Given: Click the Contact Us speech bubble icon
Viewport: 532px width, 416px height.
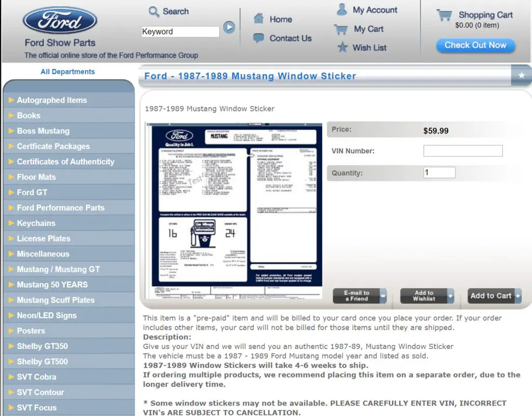Looking at the screenshot, I should coord(259,37).
